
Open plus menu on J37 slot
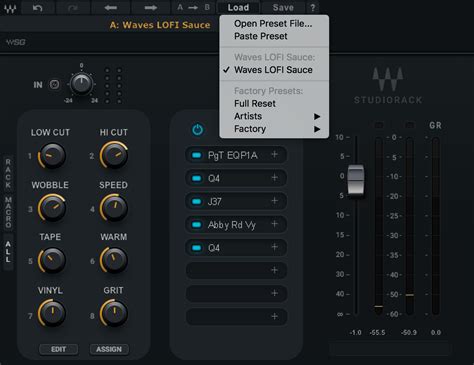(x=275, y=201)
